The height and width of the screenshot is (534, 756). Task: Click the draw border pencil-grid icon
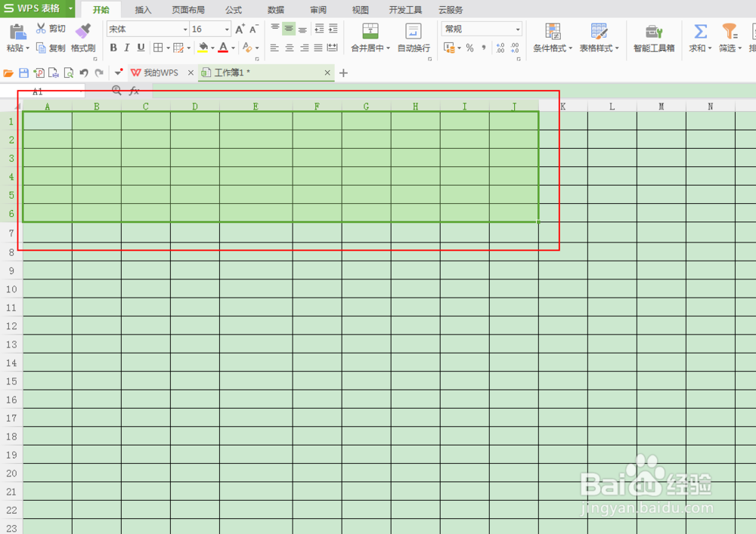tap(178, 47)
